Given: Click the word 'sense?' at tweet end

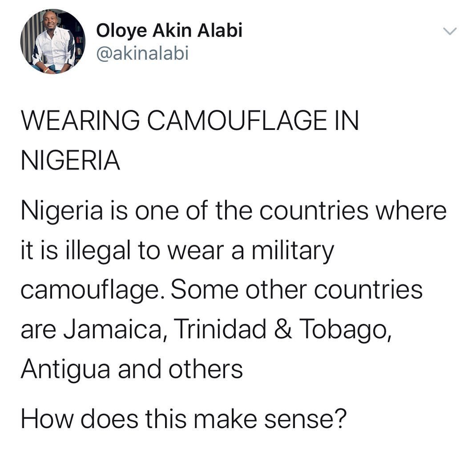Looking at the screenshot, I should 305,419.
